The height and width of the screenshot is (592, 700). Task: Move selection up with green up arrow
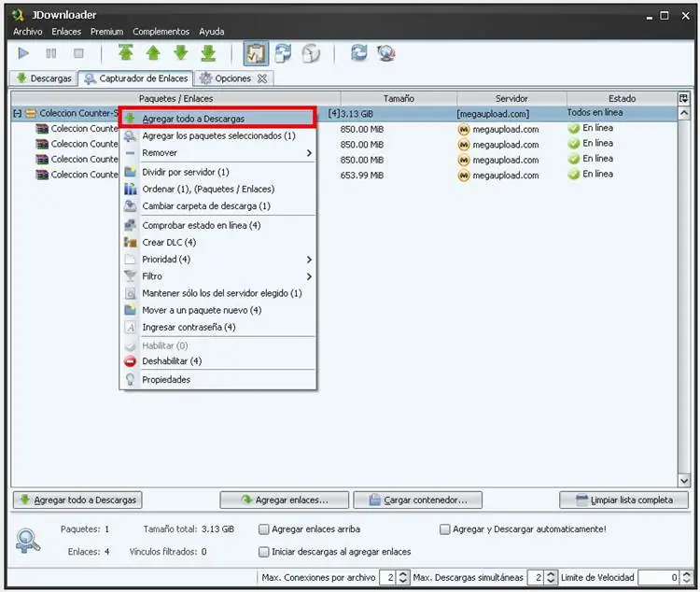153,52
